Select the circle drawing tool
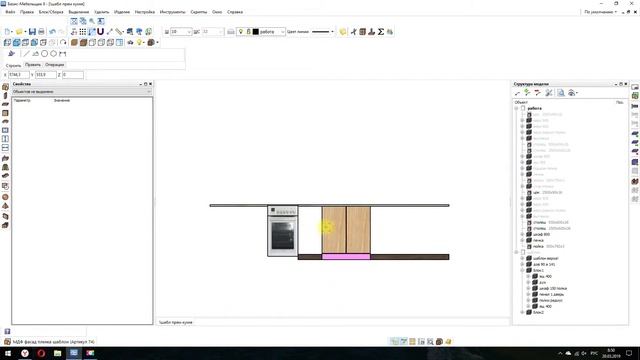This screenshot has height=360, width=640. (x=44, y=53)
